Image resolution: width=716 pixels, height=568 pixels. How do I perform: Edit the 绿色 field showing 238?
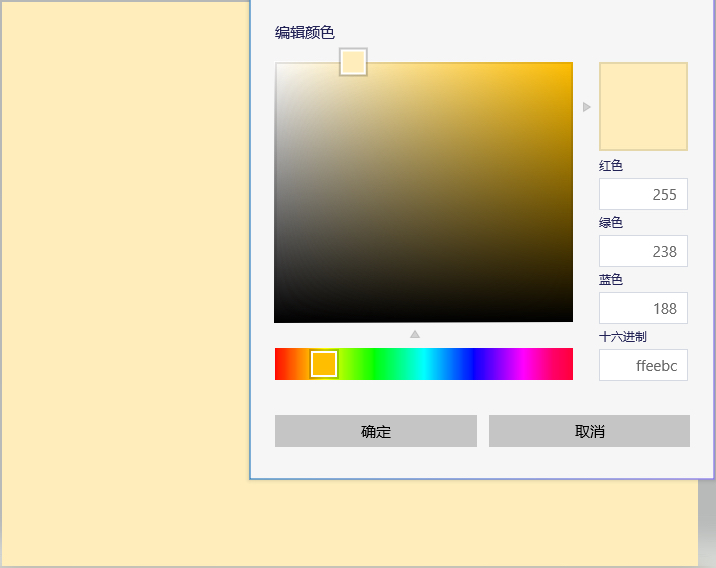643,251
